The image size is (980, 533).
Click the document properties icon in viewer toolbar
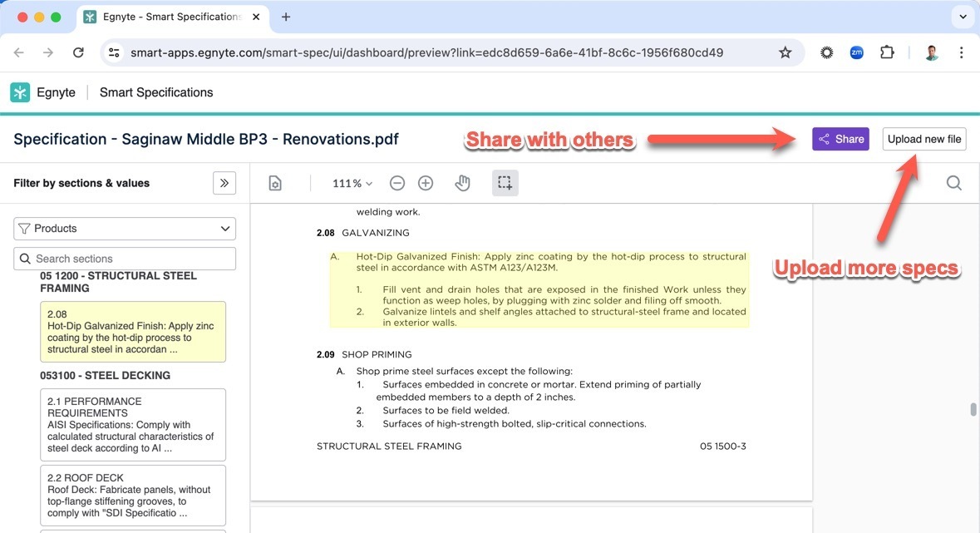click(x=275, y=183)
